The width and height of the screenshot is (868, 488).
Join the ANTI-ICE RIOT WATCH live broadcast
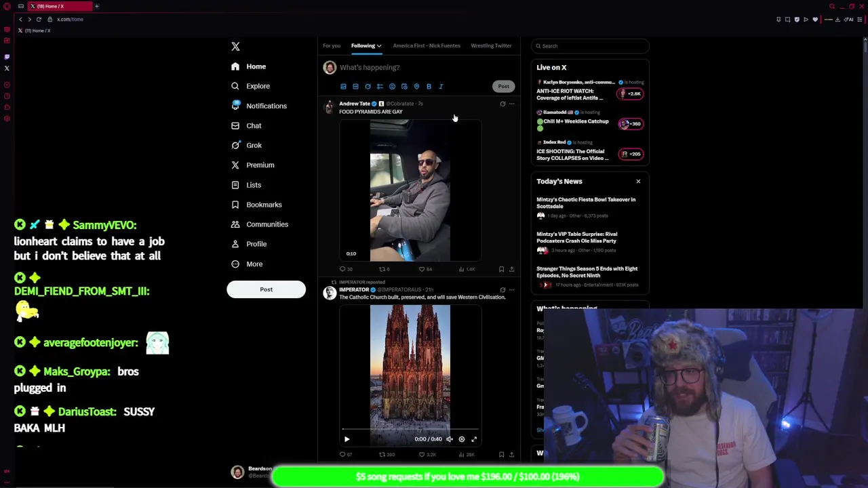click(590, 91)
